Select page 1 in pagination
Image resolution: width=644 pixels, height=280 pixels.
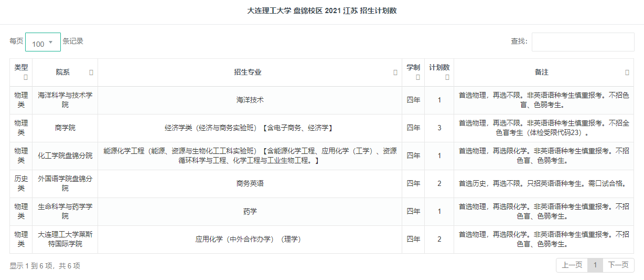(595, 265)
